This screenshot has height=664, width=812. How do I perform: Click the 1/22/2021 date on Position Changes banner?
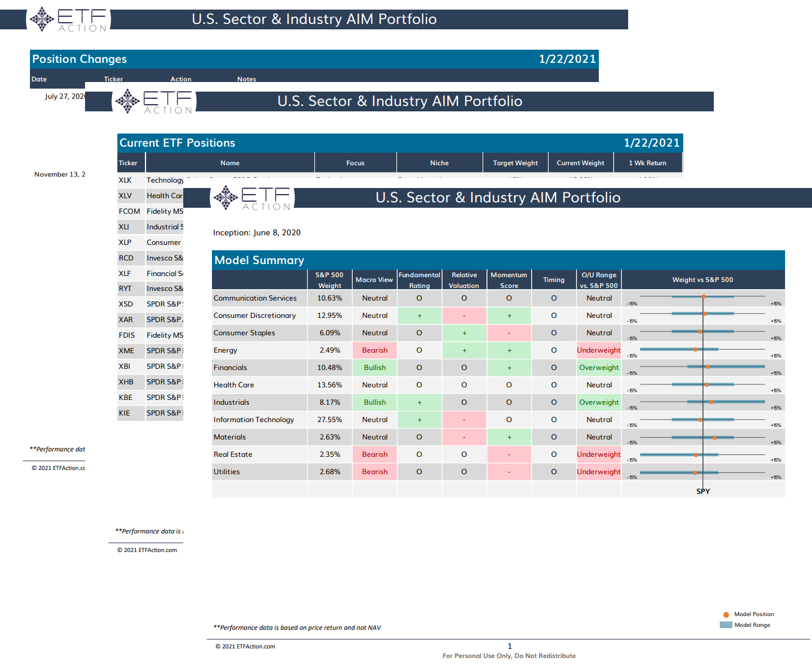tap(568, 59)
